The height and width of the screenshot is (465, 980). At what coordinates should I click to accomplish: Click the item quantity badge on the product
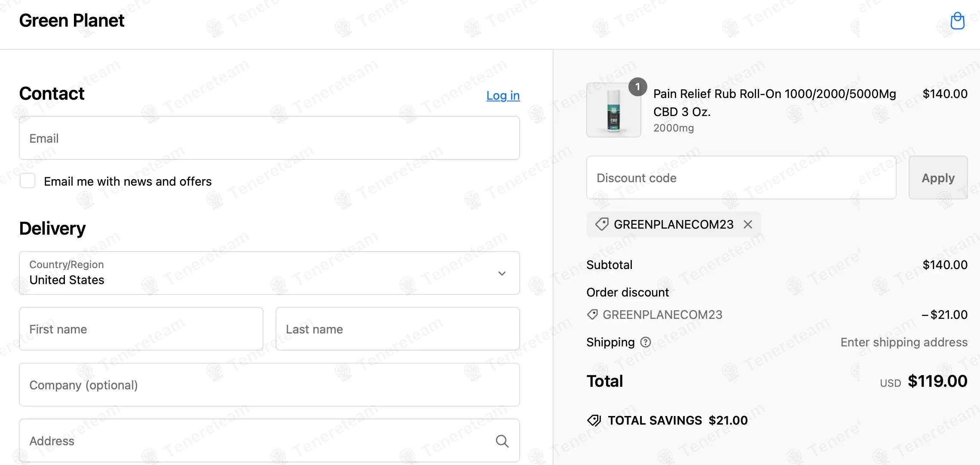point(637,87)
